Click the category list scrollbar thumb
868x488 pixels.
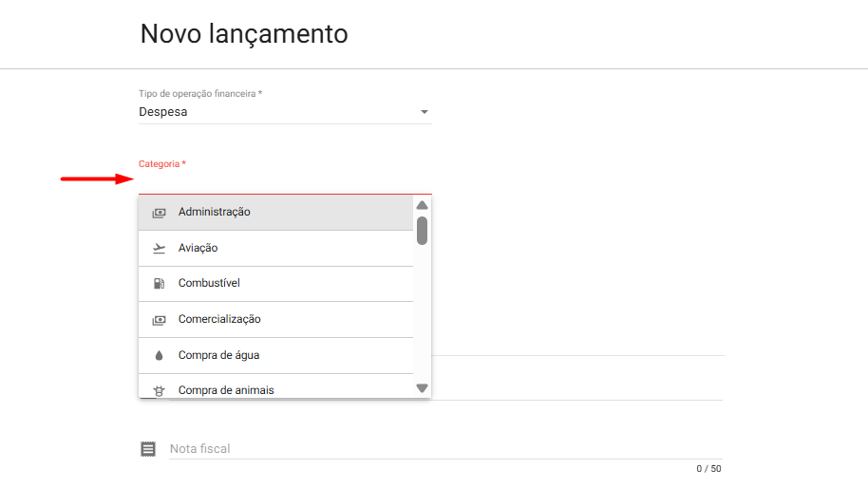(422, 231)
